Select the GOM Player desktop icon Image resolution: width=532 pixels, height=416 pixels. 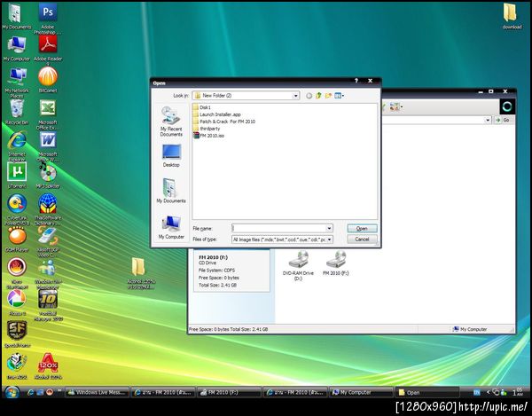[17, 239]
